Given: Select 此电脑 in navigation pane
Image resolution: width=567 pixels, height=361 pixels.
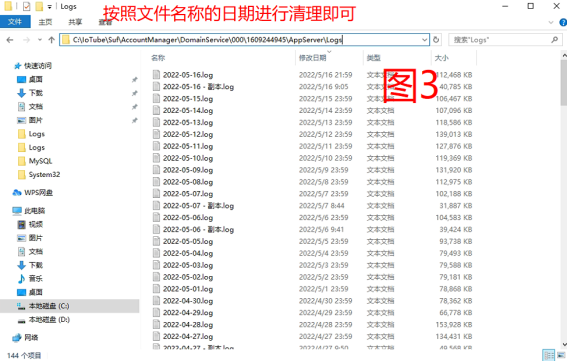Looking at the screenshot, I should coord(35,211).
